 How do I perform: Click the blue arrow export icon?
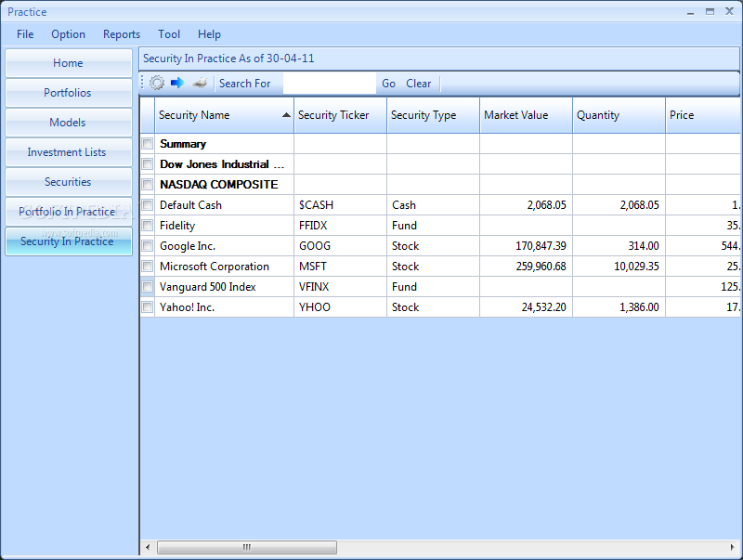(177, 83)
